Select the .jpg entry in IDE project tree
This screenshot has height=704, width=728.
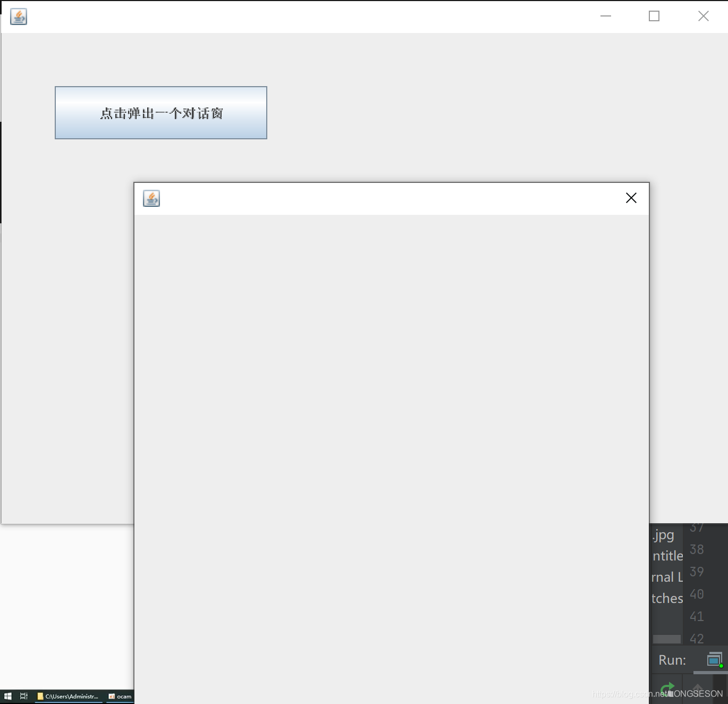tap(664, 535)
